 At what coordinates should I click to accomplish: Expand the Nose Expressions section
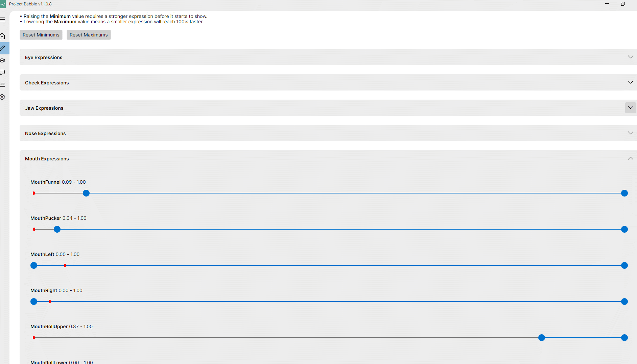[x=328, y=133]
